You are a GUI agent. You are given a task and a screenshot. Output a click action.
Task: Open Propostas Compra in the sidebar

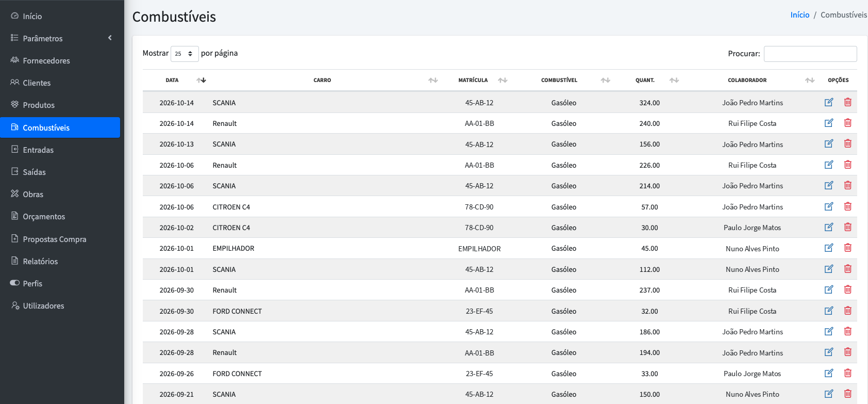click(x=60, y=239)
